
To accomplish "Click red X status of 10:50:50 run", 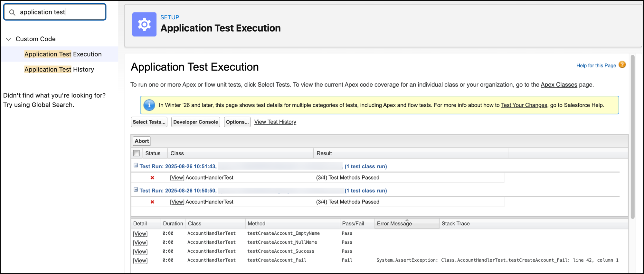I will coord(152,202).
